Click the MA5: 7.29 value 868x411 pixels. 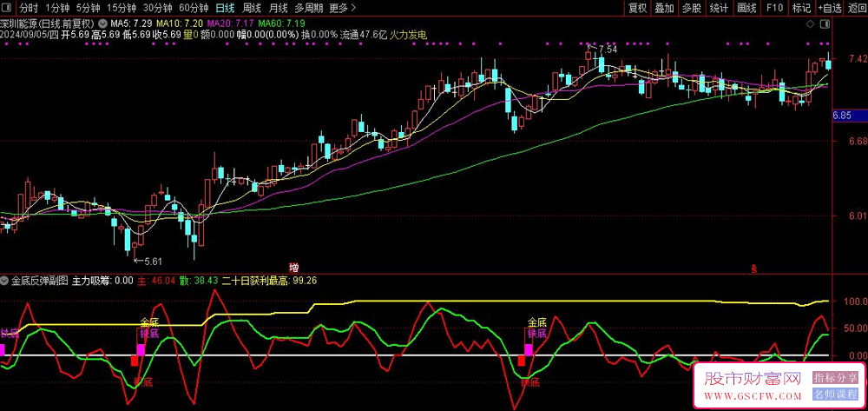click(131, 23)
